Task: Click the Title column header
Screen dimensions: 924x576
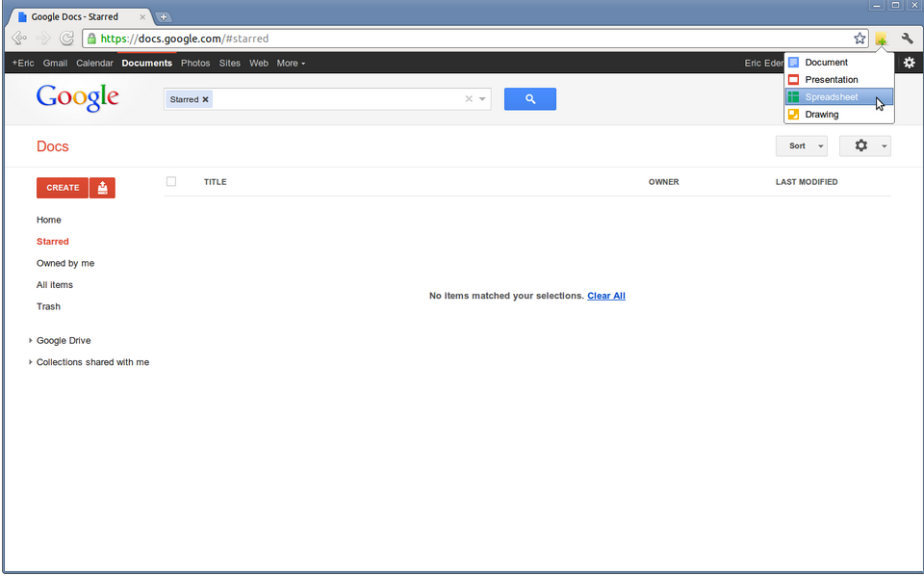Action: coord(215,182)
